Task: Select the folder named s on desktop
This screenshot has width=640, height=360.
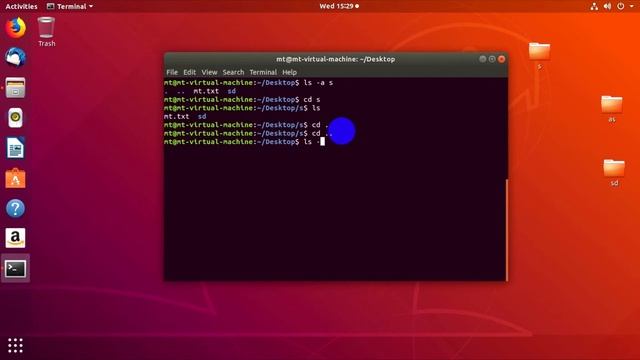Action: tap(539, 56)
